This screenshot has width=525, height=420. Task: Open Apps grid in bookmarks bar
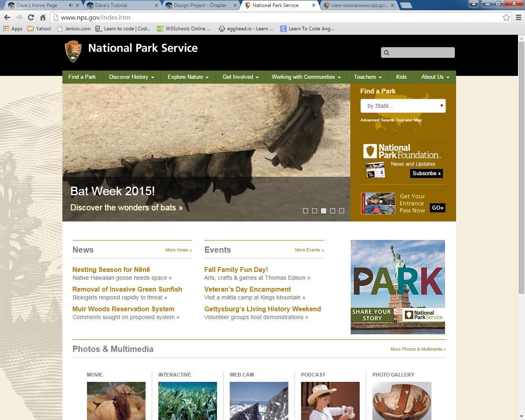(13, 29)
